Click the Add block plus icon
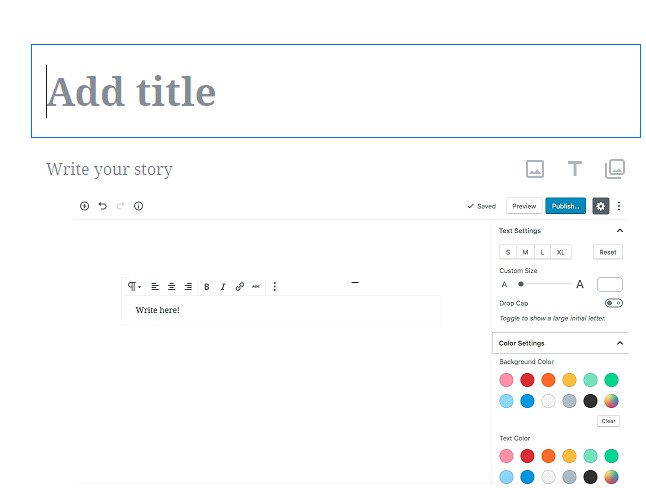The image size is (646, 488). click(x=84, y=206)
